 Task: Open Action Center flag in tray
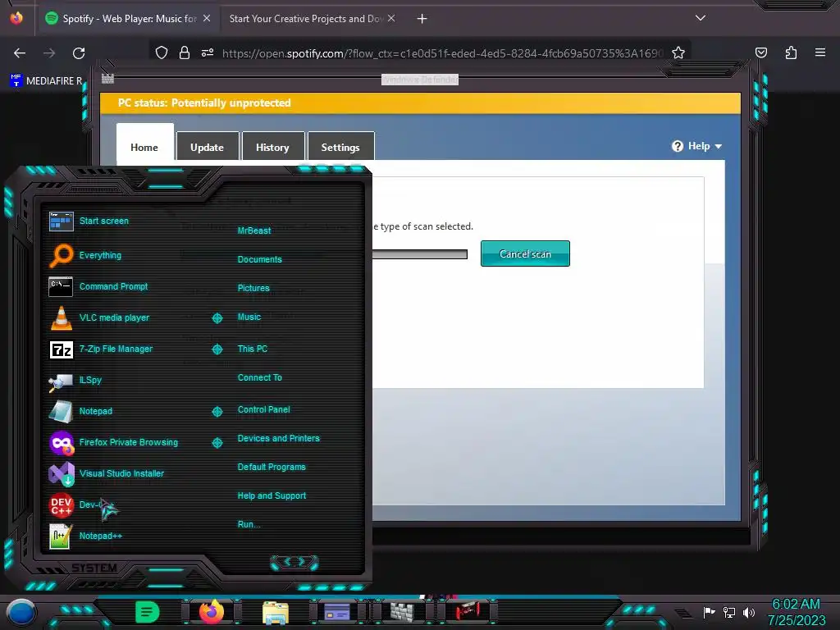tap(710, 612)
